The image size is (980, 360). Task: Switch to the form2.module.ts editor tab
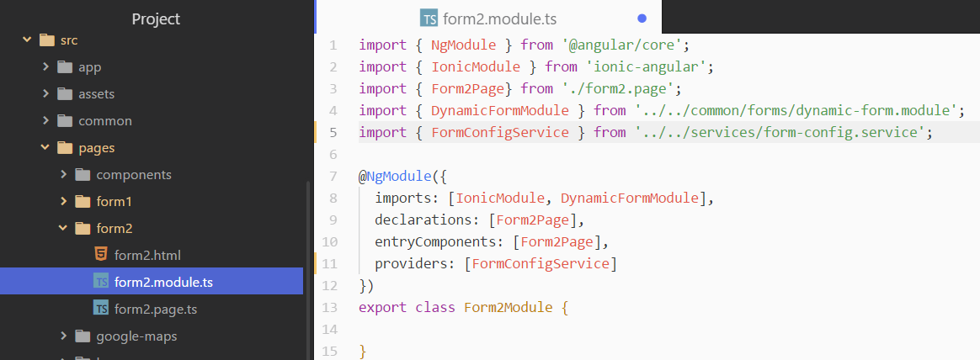(x=489, y=17)
